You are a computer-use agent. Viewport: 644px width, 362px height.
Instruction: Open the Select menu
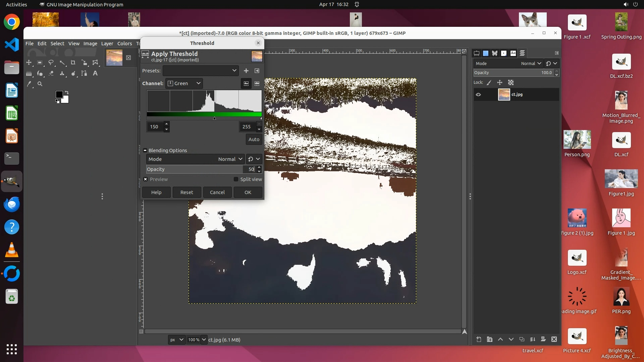(57, 44)
